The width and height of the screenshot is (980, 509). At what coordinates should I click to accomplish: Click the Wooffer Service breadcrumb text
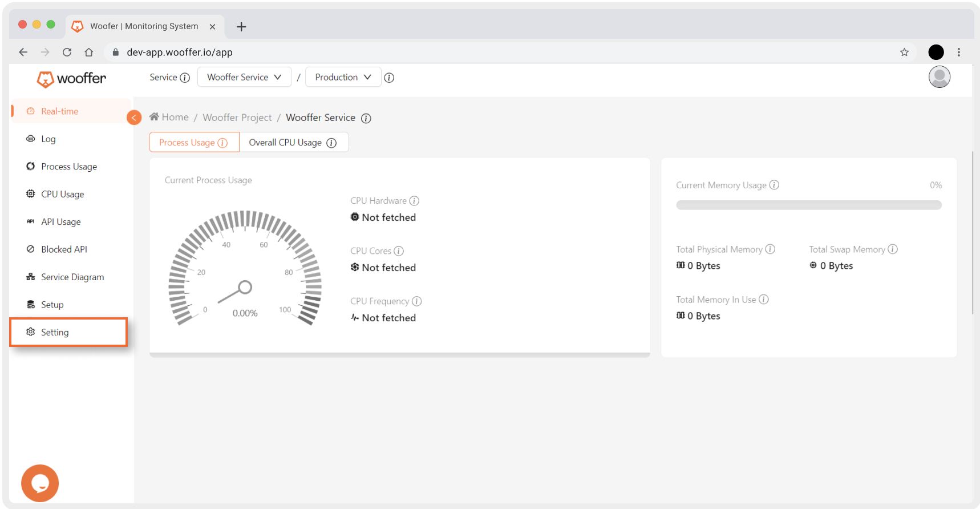point(321,118)
